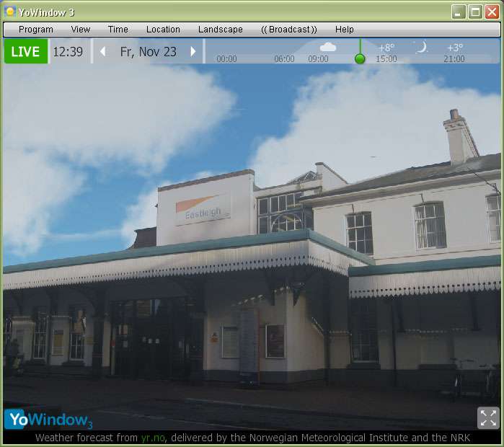This screenshot has width=504, height=447.
Task: Open the View menu
Action: (80, 30)
